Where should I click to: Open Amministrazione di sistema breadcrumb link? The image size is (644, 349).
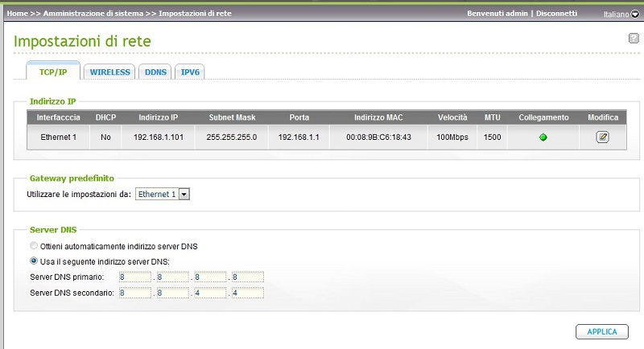[x=94, y=14]
